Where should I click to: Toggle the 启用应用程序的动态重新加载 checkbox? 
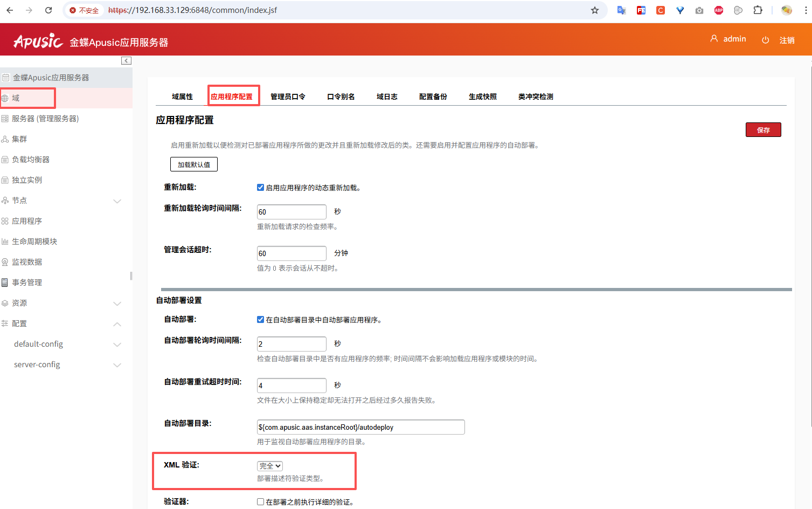[x=260, y=188]
